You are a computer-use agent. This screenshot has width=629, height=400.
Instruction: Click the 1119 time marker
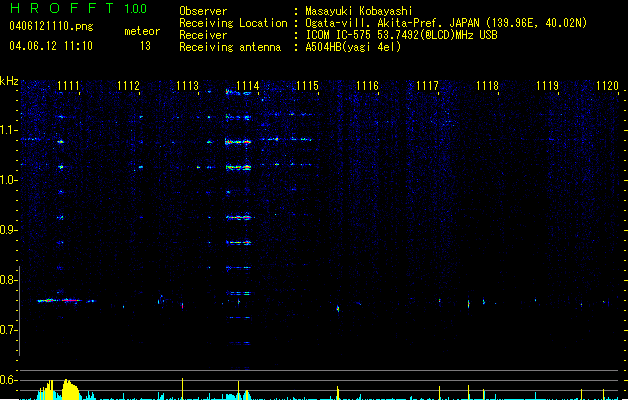pos(547,86)
